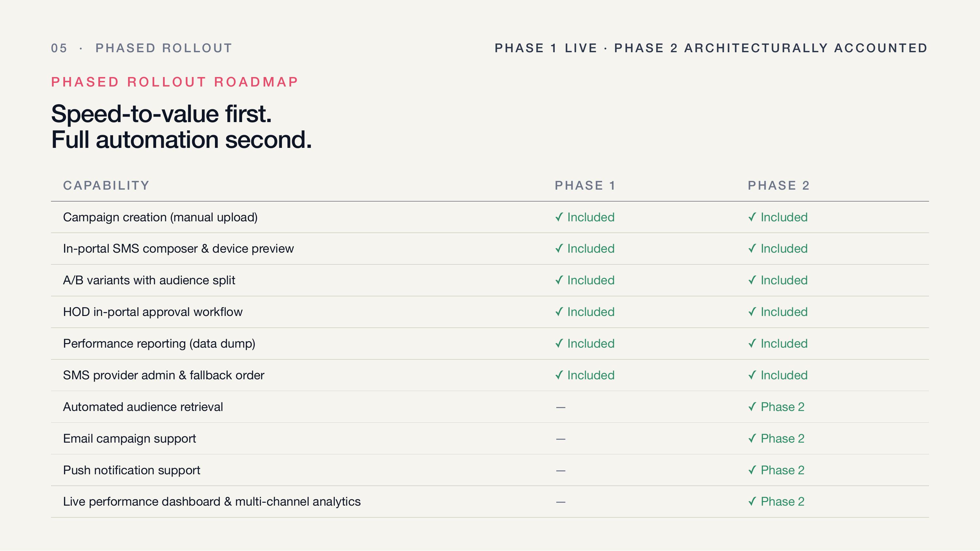Click the 'Speed-to-value first.' headline

pos(161,114)
